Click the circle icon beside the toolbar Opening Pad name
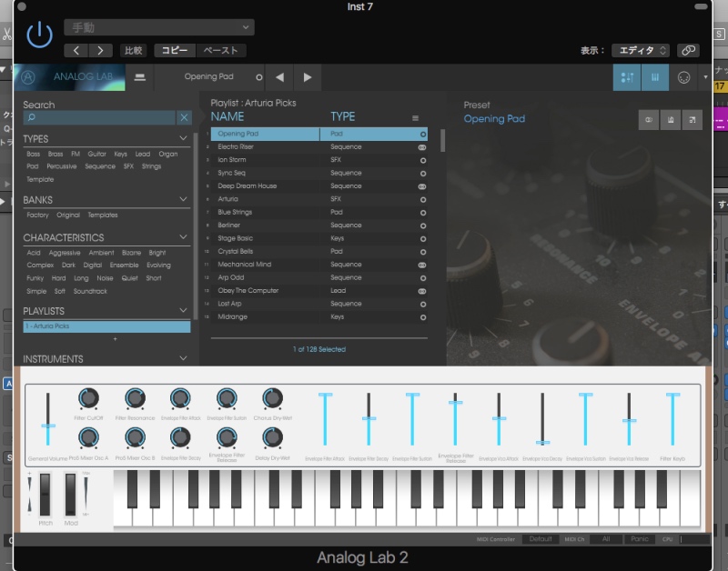 (x=259, y=77)
